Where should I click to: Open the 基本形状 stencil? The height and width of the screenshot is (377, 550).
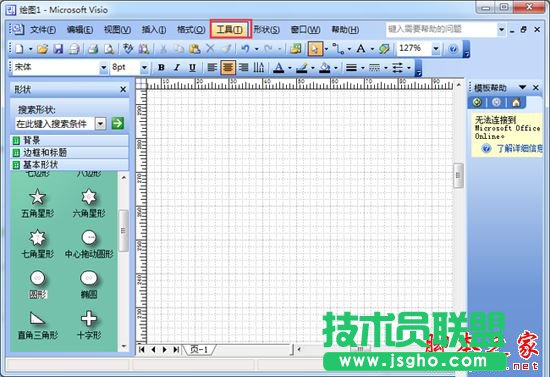(x=69, y=165)
